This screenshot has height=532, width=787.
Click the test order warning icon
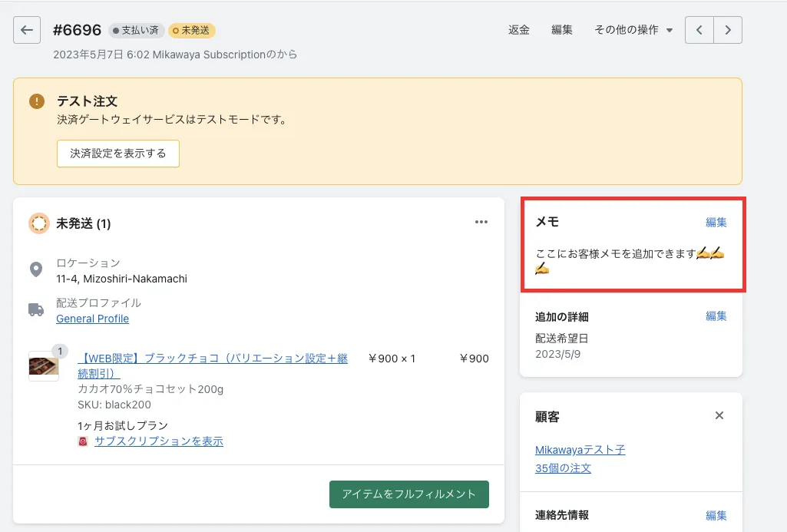[37, 101]
